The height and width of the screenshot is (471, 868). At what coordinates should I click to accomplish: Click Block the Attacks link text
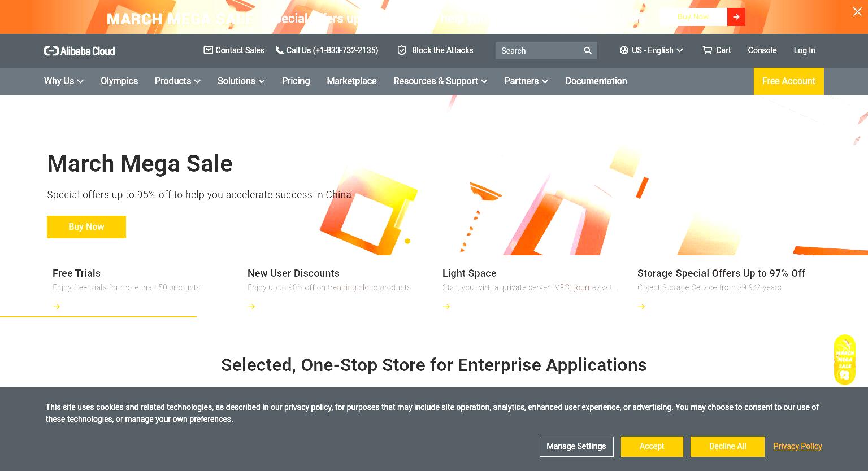(x=442, y=50)
